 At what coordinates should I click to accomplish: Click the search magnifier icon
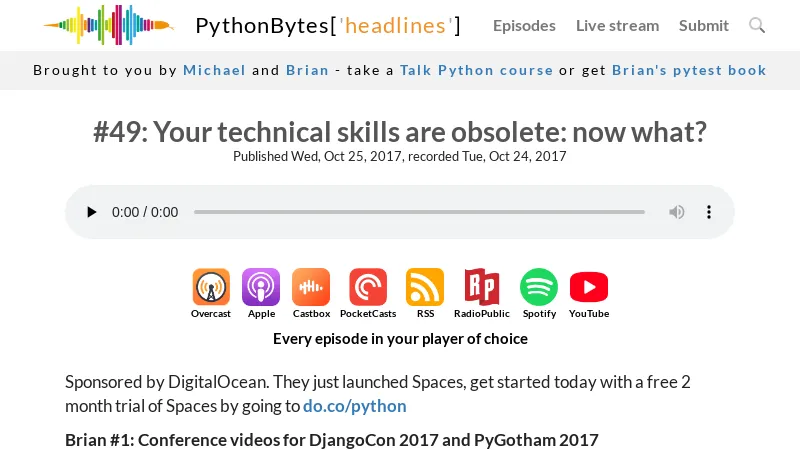pyautogui.click(x=757, y=25)
